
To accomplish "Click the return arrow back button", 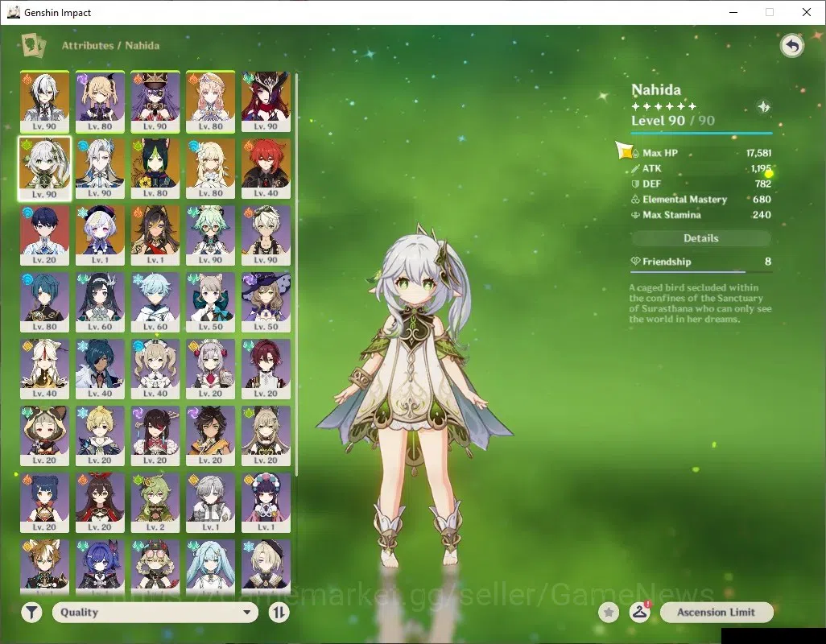I will pyautogui.click(x=791, y=46).
